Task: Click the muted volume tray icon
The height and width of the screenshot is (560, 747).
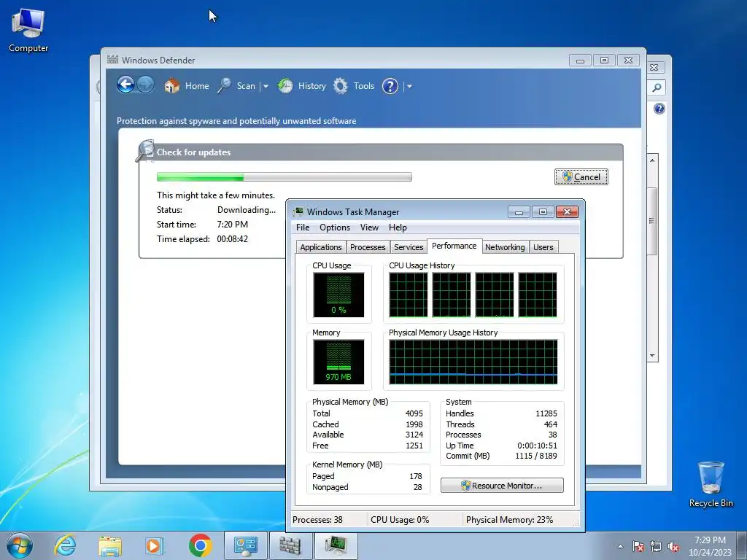Action: (x=673, y=547)
